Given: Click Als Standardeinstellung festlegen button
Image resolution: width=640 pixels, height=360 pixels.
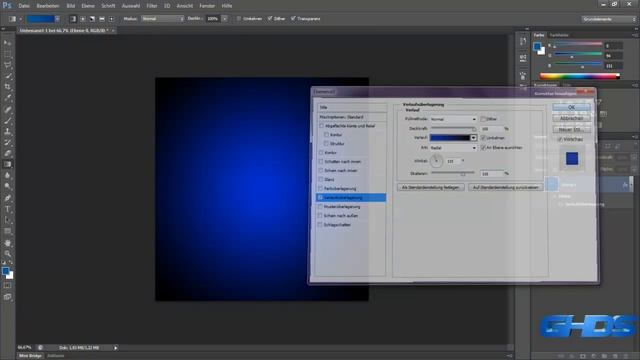Looking at the screenshot, I should pos(431,187).
